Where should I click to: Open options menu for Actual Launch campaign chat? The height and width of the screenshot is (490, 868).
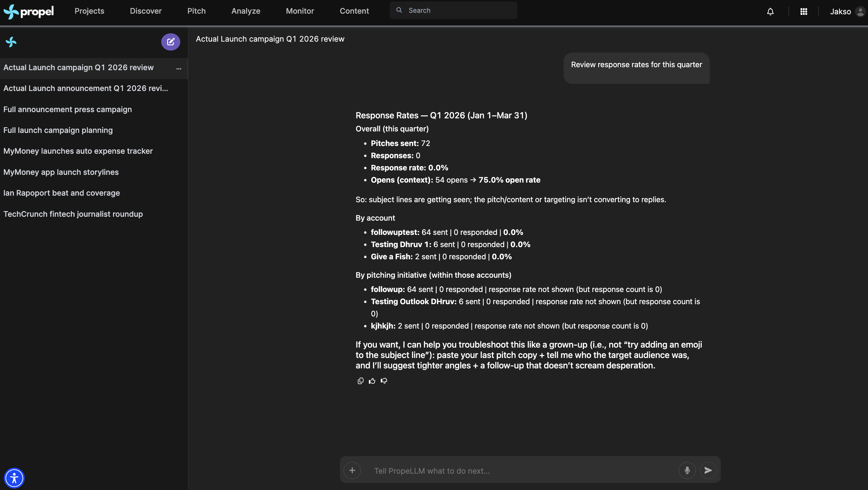(x=178, y=68)
